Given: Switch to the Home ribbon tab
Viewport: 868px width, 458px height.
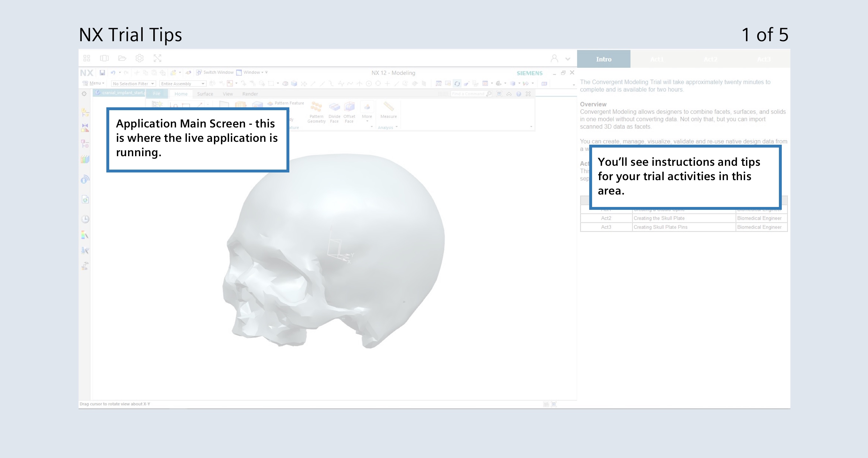Looking at the screenshot, I should 181,94.
